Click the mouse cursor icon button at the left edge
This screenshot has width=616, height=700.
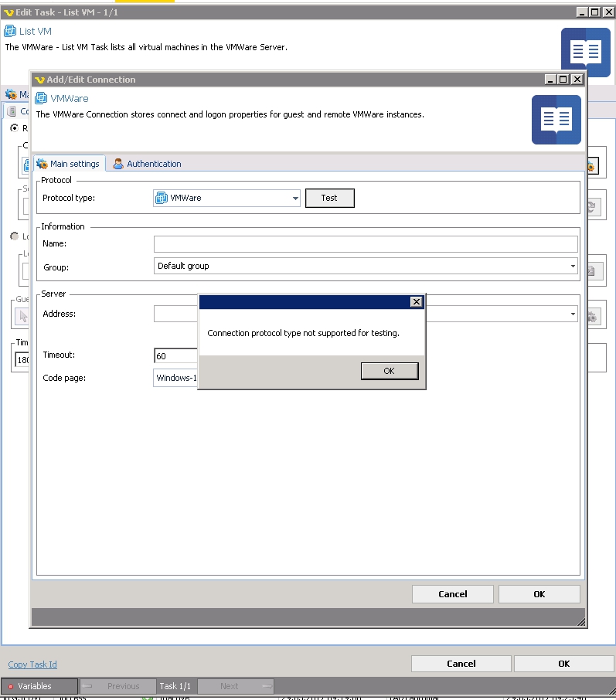click(23, 316)
